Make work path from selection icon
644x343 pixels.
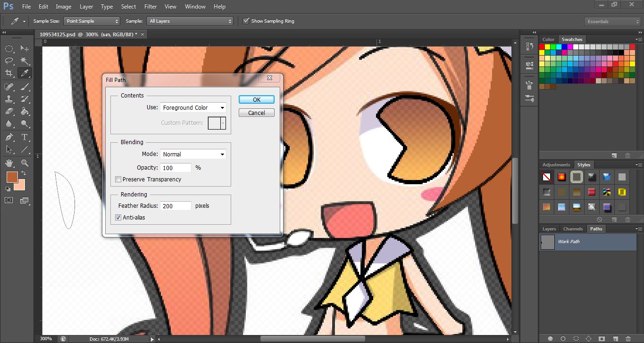point(589,338)
